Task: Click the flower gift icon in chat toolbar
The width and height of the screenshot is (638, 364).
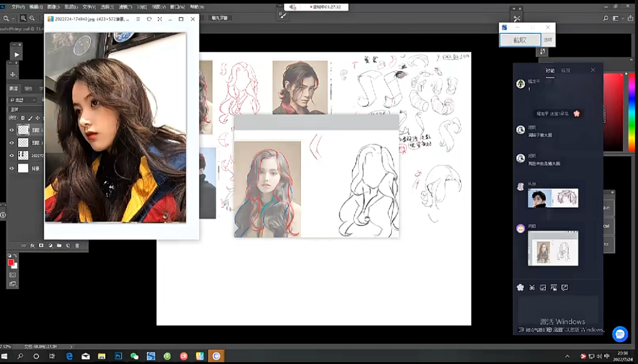Action: tap(520, 287)
